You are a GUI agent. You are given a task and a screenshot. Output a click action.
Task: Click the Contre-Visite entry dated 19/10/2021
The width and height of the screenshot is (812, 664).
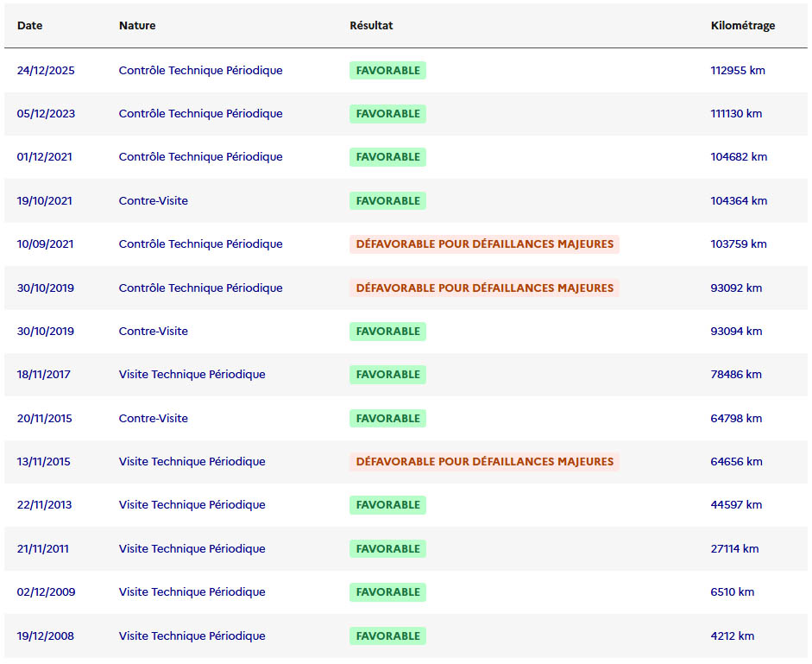pyautogui.click(x=153, y=201)
